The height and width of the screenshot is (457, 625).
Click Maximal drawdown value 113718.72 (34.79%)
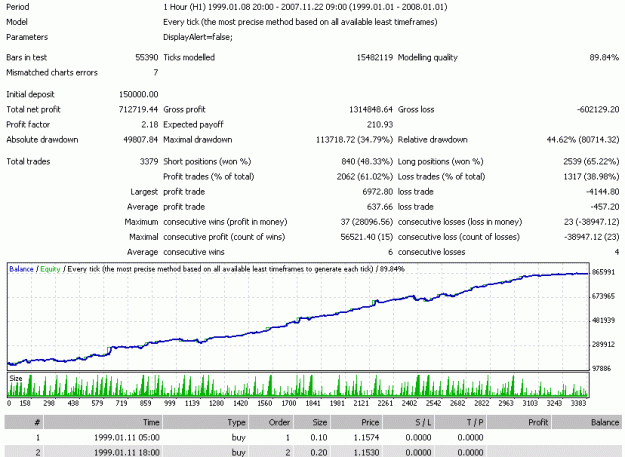click(354, 139)
